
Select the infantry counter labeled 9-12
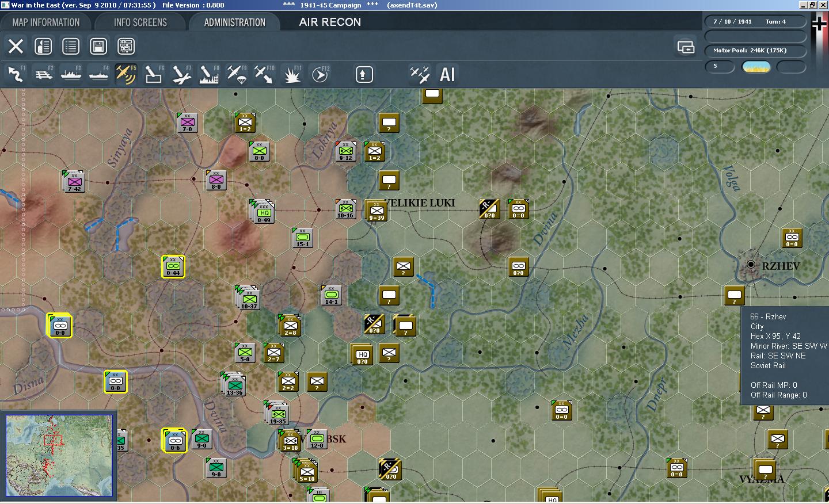point(345,151)
